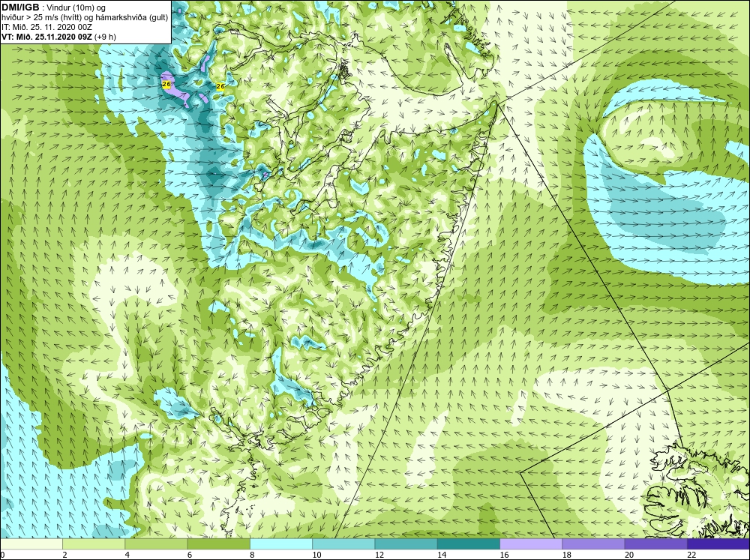
Task: Click the legend scale label "6"
Action: point(190,555)
